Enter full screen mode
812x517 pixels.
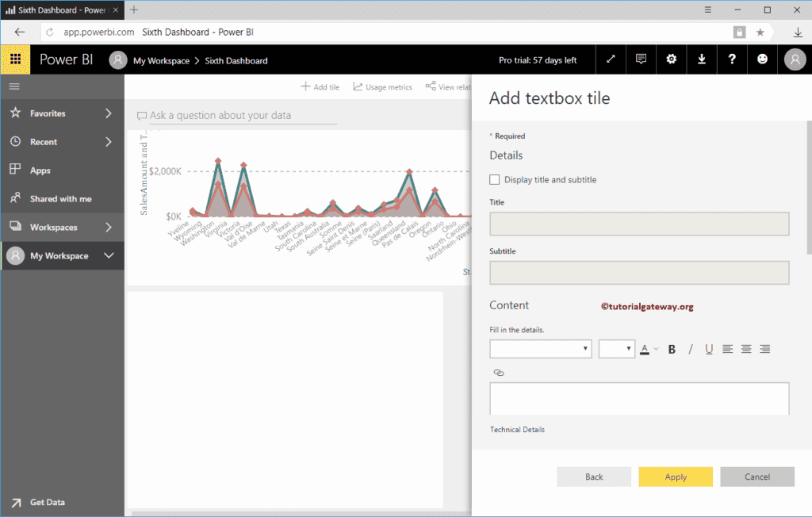[610, 59]
